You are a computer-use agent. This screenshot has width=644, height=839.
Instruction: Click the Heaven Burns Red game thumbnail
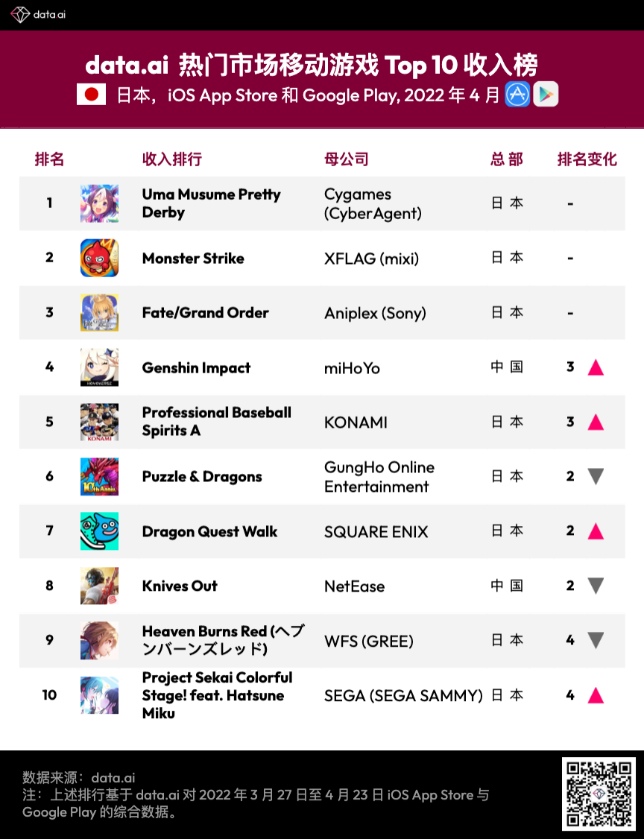pyautogui.click(x=99, y=641)
